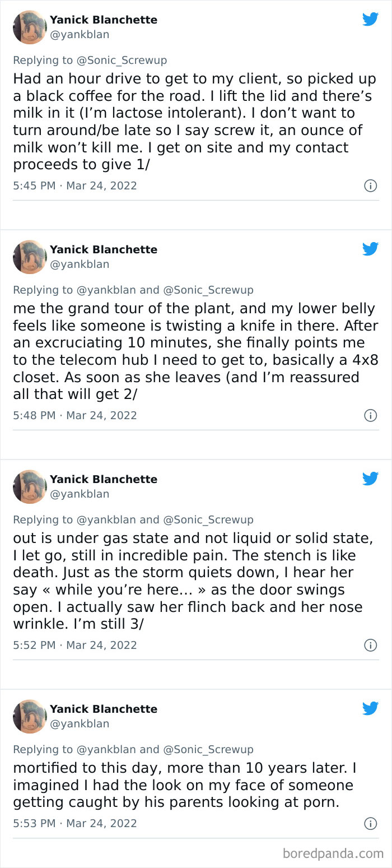The height and width of the screenshot is (868, 392).
Task: Click the 5:52 PM · Mar 24, 2022 timestamp
Action: click(75, 645)
